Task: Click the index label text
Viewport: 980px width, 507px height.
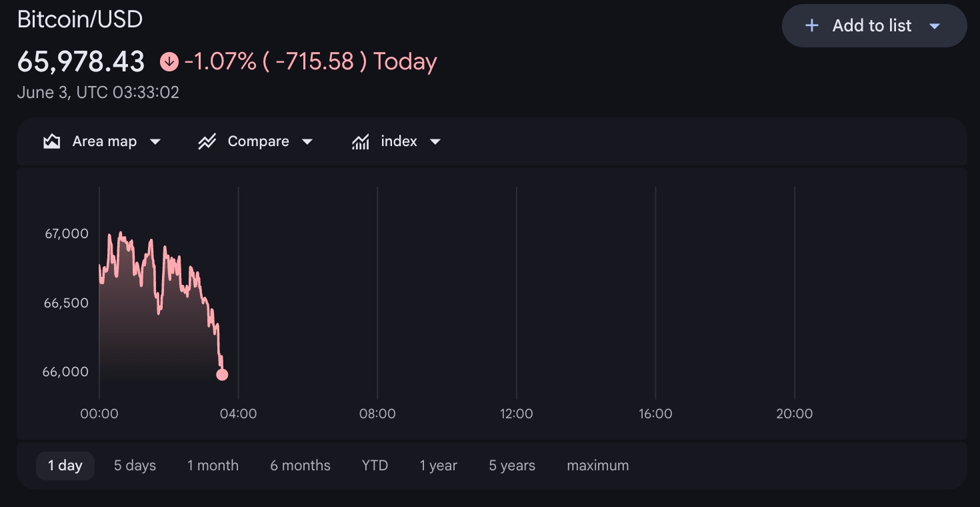Action: [399, 141]
